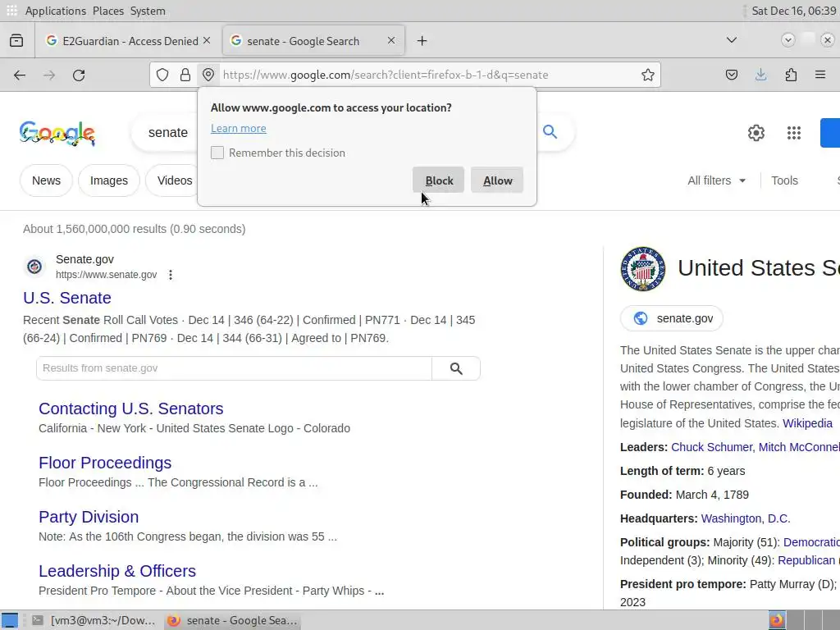Select the Images filter
Image resolution: width=840 pixels, height=630 pixels.
coord(109,180)
